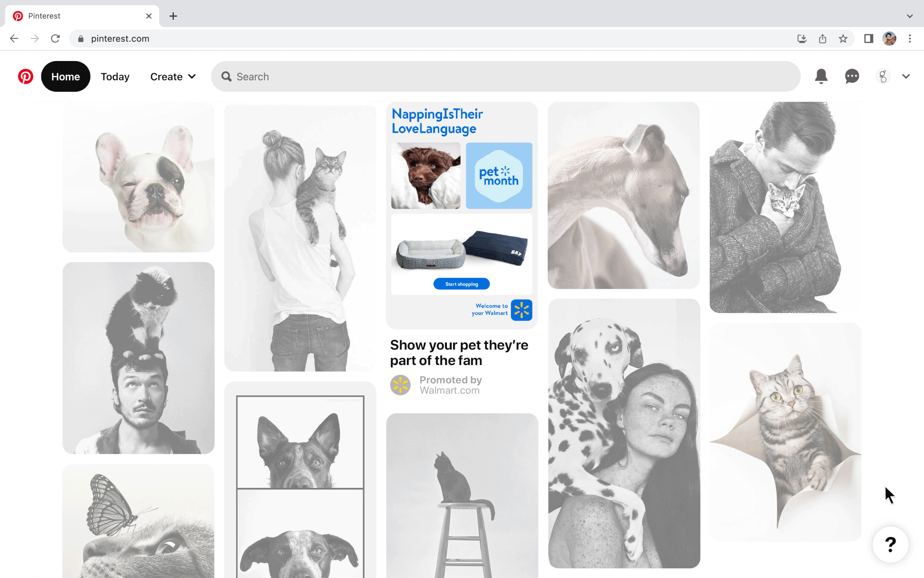Expand the tab search chevron
The image size is (924, 578).
click(910, 16)
